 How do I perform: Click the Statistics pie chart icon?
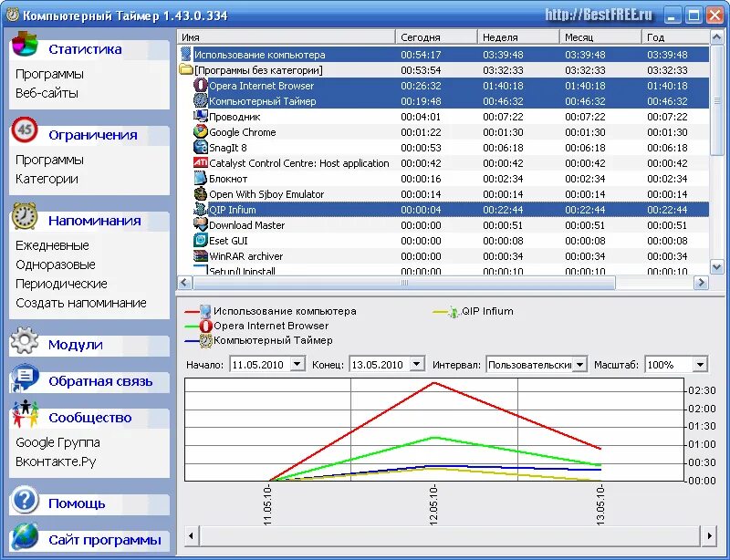click(25, 44)
